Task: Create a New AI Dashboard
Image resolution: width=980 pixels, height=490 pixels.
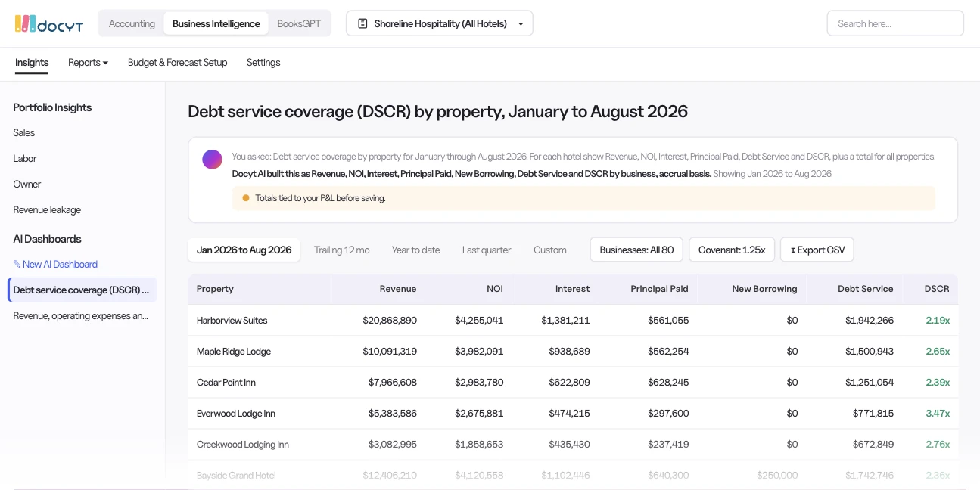Action: coord(55,264)
